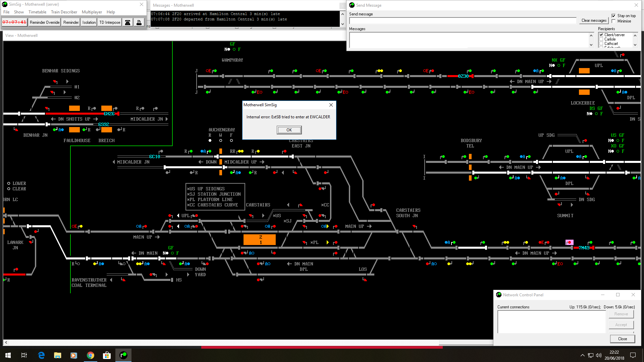This screenshot has width=644, height=362.
Task: Check the Cathcart recipient
Action: click(601, 44)
